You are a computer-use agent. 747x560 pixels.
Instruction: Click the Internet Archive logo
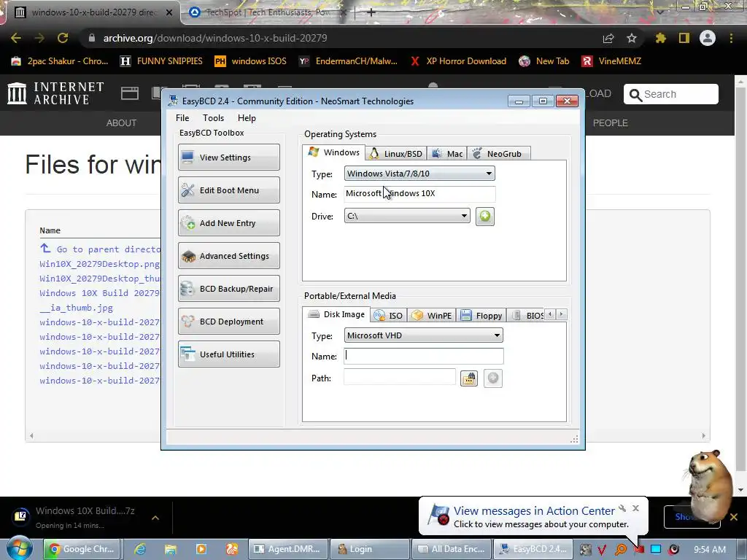tap(55, 93)
